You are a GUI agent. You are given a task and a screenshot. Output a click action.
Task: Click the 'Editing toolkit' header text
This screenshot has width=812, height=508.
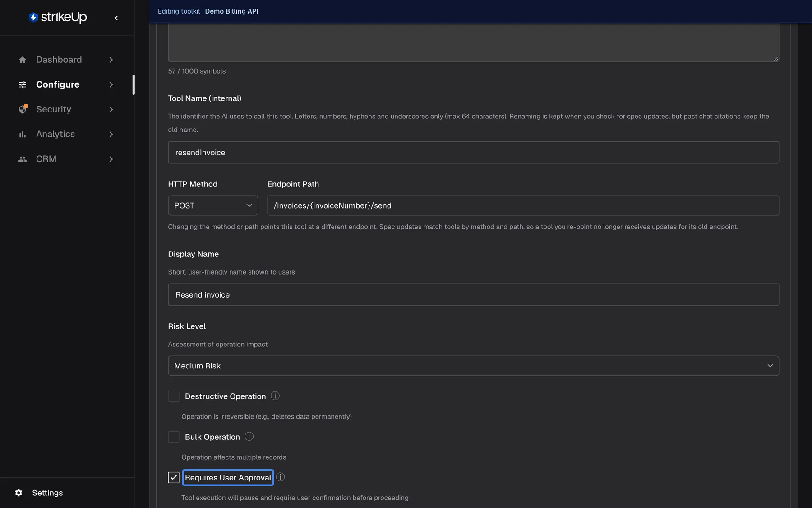click(x=179, y=11)
